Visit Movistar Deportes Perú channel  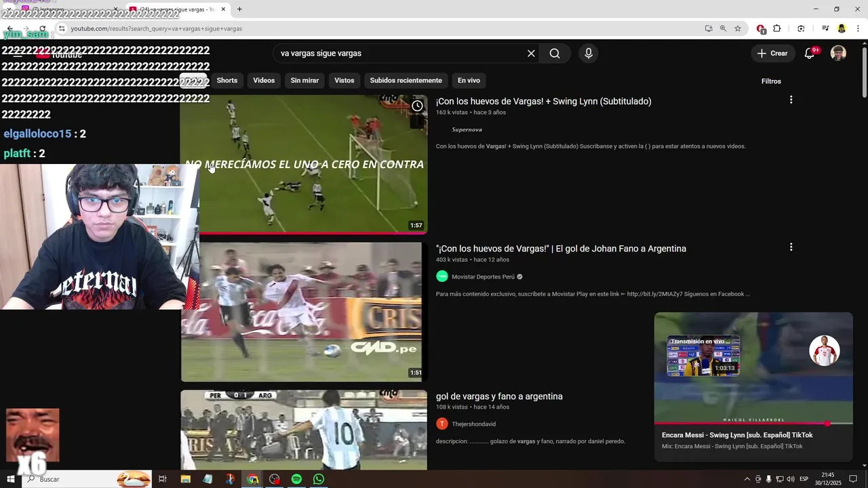tap(483, 277)
